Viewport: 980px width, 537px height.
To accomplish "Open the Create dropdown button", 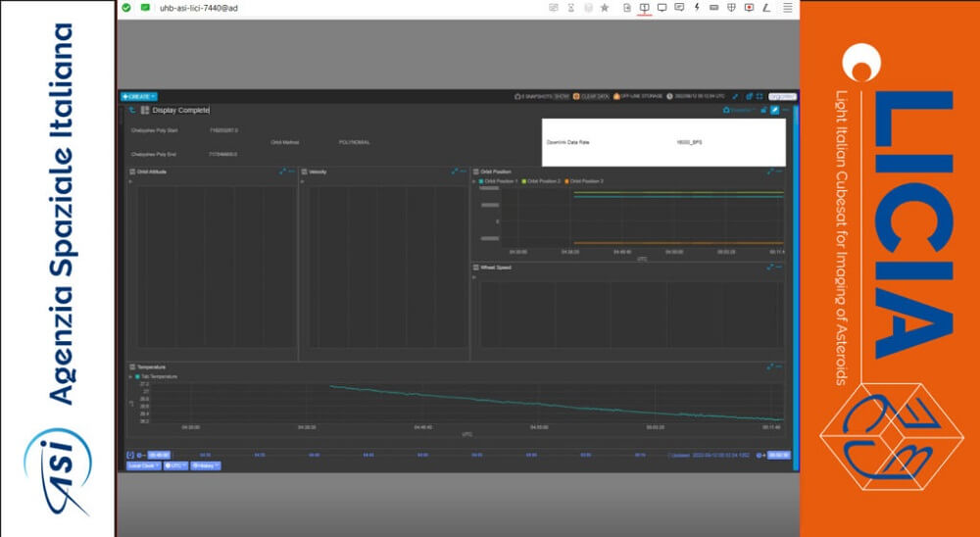I will coord(138,96).
